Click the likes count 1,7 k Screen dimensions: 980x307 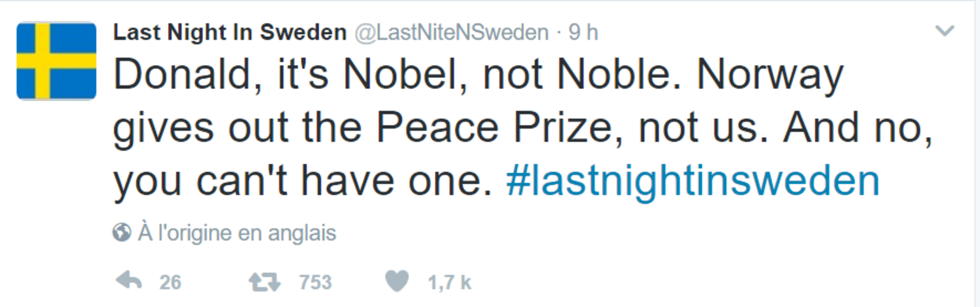click(x=449, y=282)
